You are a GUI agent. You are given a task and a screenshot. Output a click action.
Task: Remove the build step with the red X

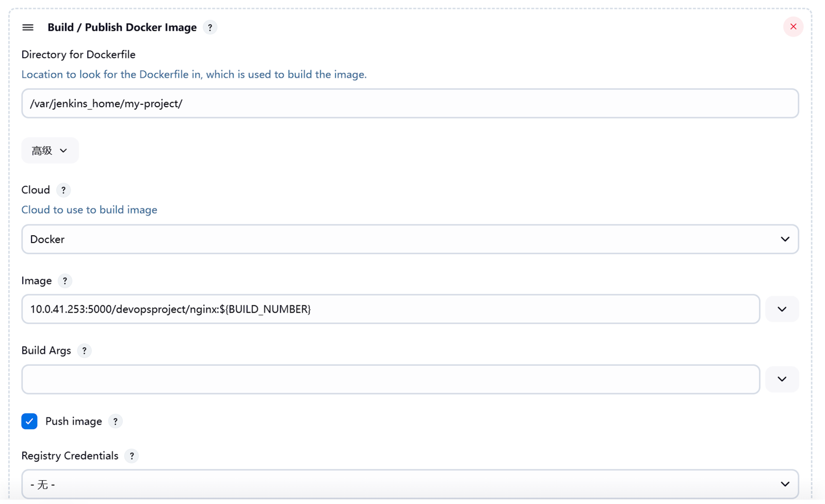pyautogui.click(x=793, y=27)
